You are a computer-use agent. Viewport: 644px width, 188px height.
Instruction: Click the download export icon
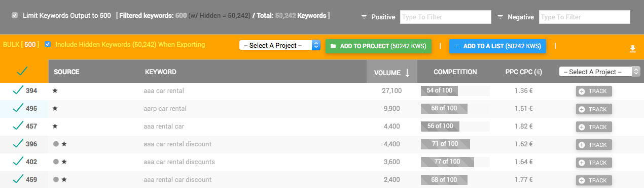[632, 49]
